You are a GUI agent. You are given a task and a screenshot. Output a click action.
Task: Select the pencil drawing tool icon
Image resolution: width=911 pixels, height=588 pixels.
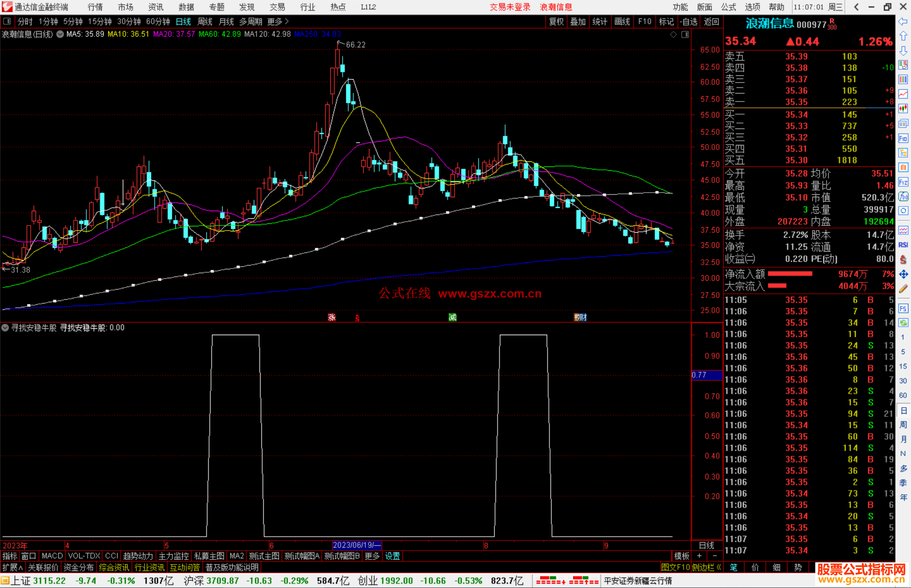coord(903,289)
